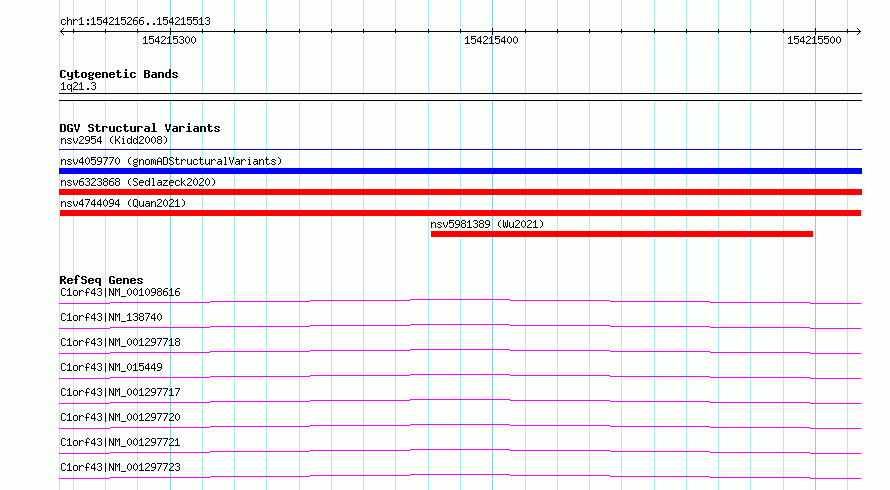Click the magenta gene line under NM_138740

[460, 325]
